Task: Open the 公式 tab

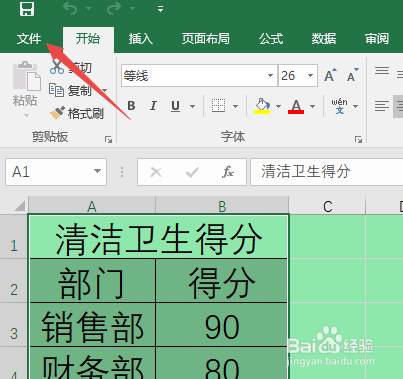Action: pyautogui.click(x=271, y=39)
